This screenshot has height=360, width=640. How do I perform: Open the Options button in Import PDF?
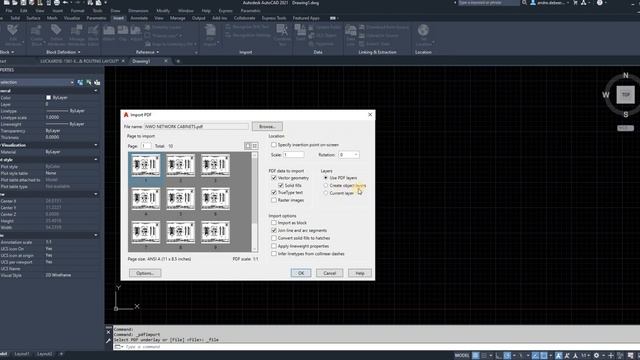(x=145, y=273)
